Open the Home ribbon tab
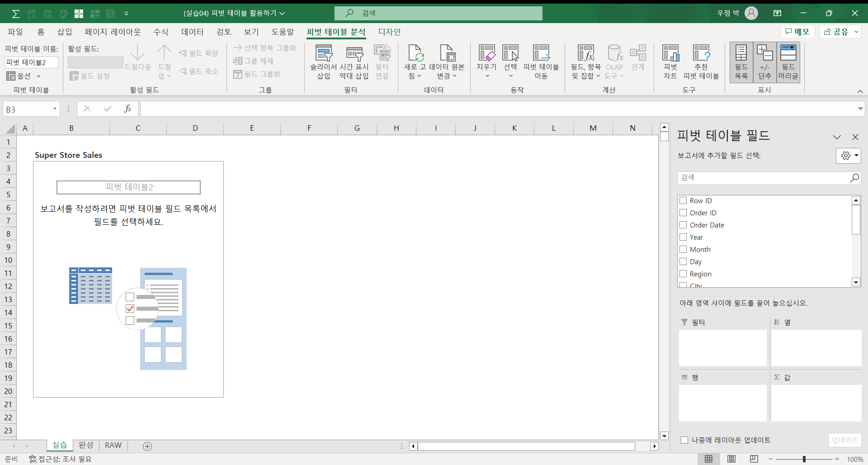 [x=41, y=32]
